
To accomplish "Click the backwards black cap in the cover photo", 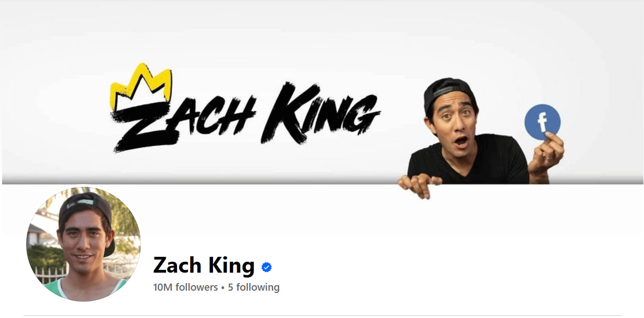I will [448, 93].
